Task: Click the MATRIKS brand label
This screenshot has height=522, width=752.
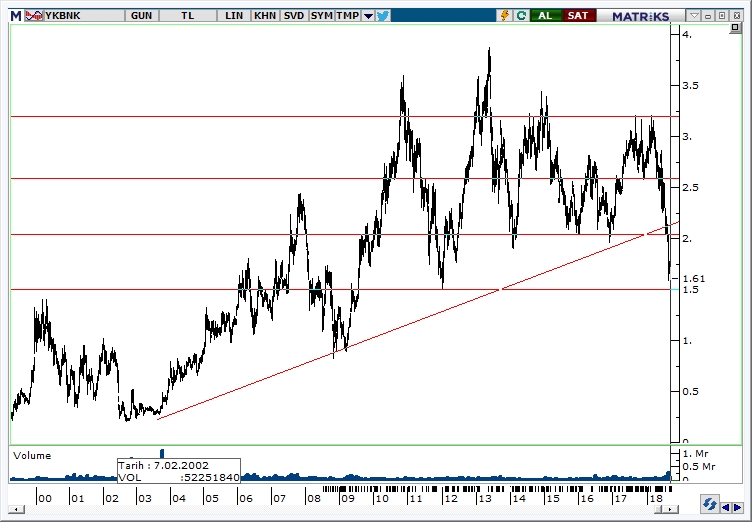Action: (x=640, y=16)
